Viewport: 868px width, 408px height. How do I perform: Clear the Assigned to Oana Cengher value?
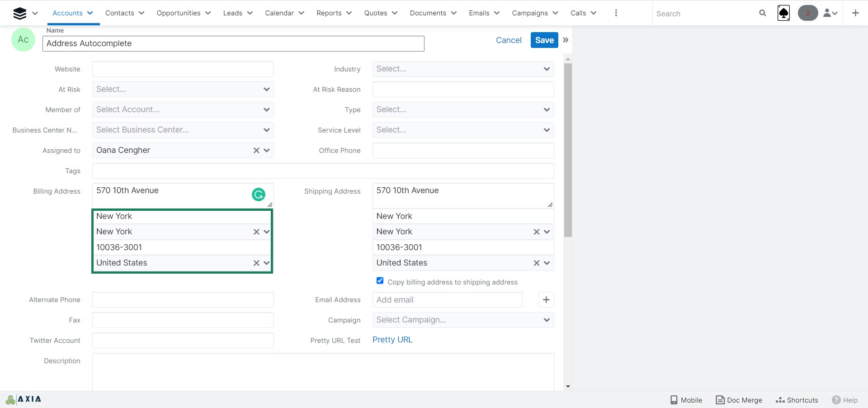pyautogui.click(x=256, y=151)
